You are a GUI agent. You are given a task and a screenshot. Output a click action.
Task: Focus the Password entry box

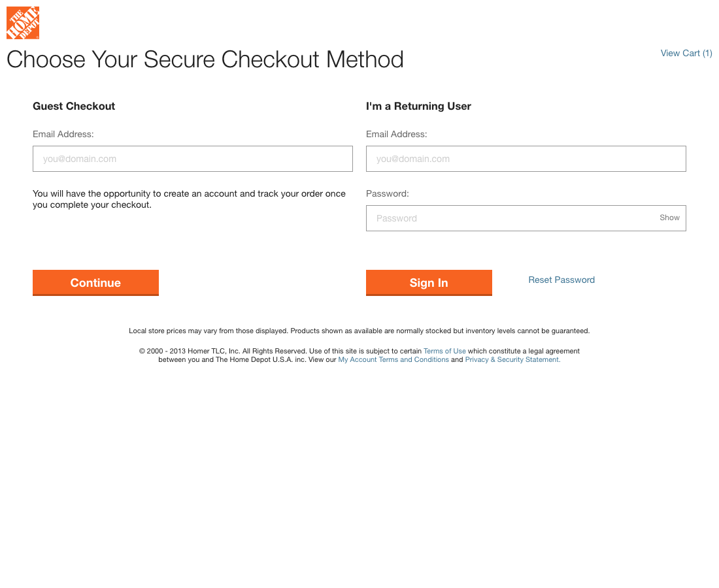510,218
